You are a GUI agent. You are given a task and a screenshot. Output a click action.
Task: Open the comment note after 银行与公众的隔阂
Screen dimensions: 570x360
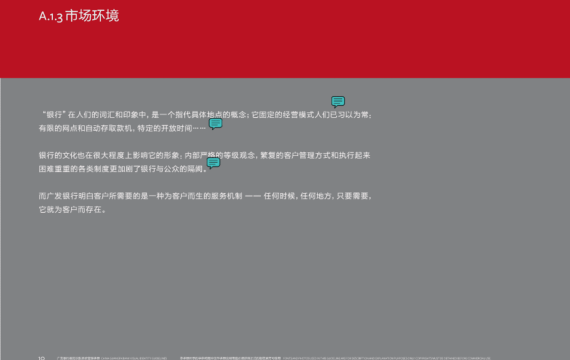tap(213, 163)
